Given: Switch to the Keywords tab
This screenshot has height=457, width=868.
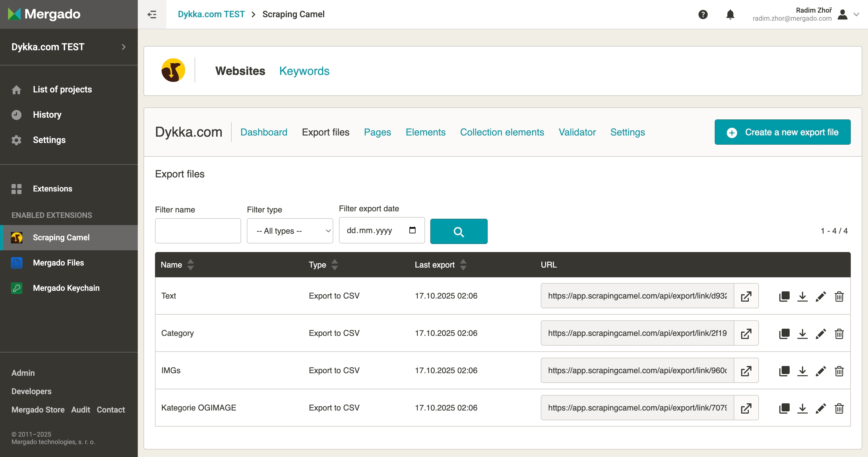Looking at the screenshot, I should tap(304, 71).
